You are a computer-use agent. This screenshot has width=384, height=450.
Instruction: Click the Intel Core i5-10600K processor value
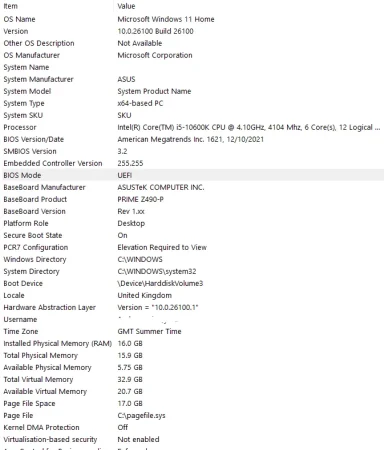[x=249, y=127]
